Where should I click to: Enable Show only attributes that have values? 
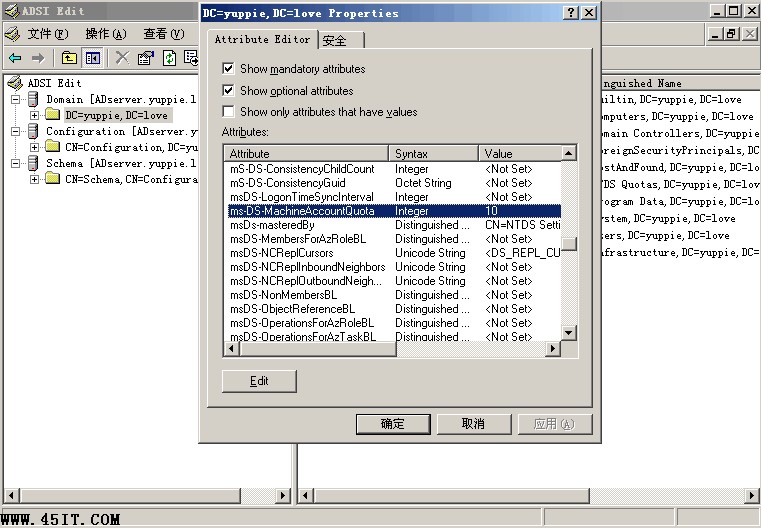pyautogui.click(x=228, y=112)
